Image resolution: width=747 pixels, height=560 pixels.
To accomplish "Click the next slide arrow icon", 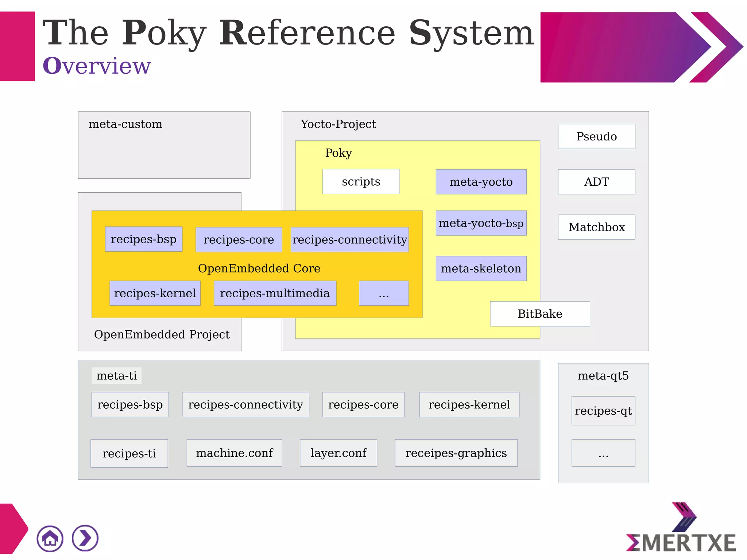I will pyautogui.click(x=85, y=538).
